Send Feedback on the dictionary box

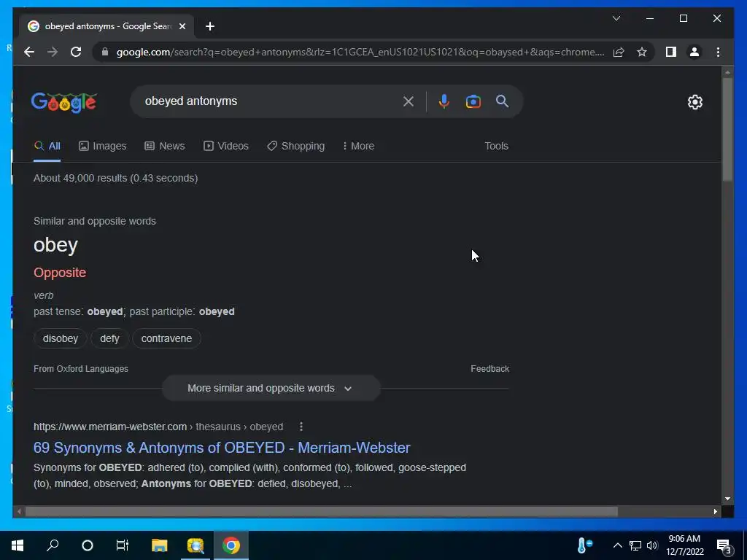coord(489,368)
